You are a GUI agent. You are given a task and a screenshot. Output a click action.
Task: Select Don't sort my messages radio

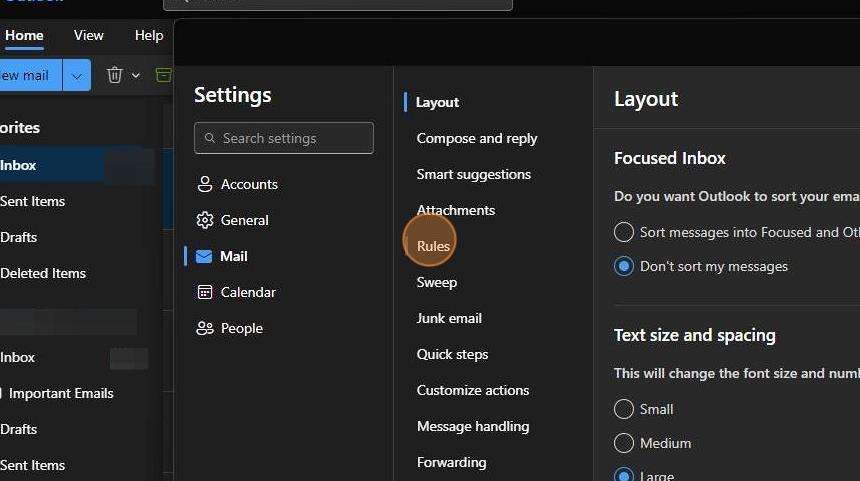click(x=624, y=267)
